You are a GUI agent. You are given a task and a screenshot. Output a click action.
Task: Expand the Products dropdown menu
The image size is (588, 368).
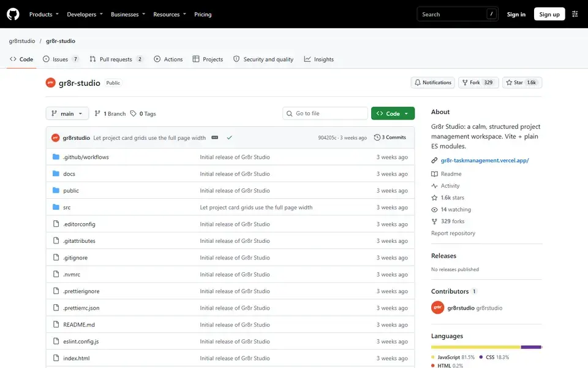(x=44, y=14)
